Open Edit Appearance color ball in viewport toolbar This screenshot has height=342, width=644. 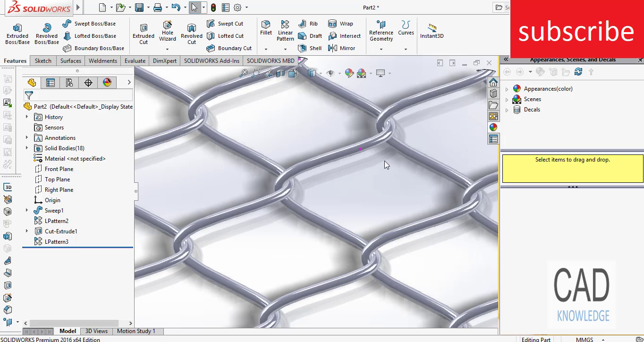coord(349,73)
